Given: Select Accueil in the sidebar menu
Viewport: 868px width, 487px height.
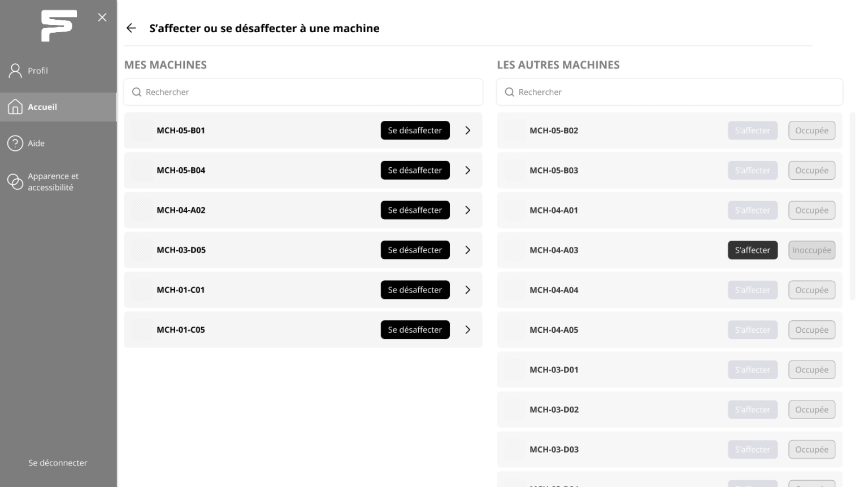Looking at the screenshot, I should pos(42,107).
